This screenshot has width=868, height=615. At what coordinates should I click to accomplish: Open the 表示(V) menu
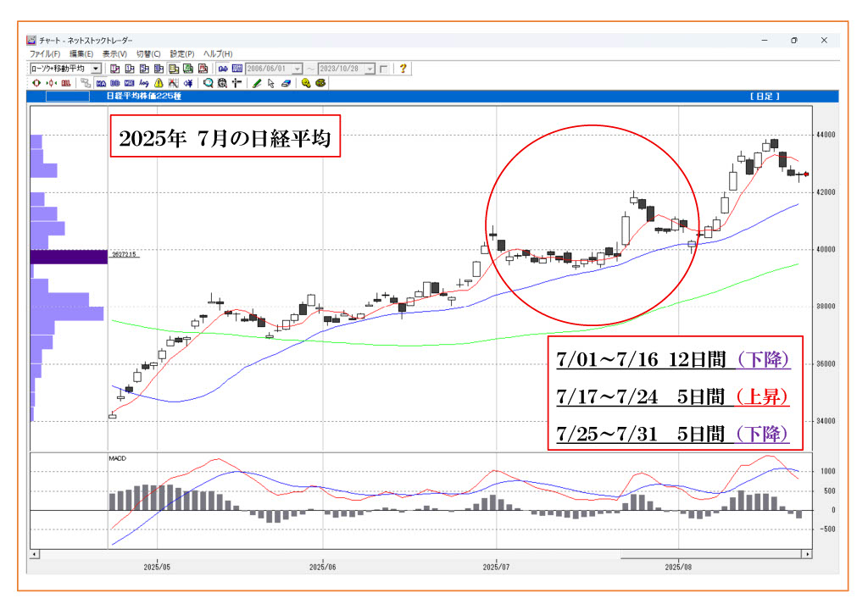coord(114,53)
